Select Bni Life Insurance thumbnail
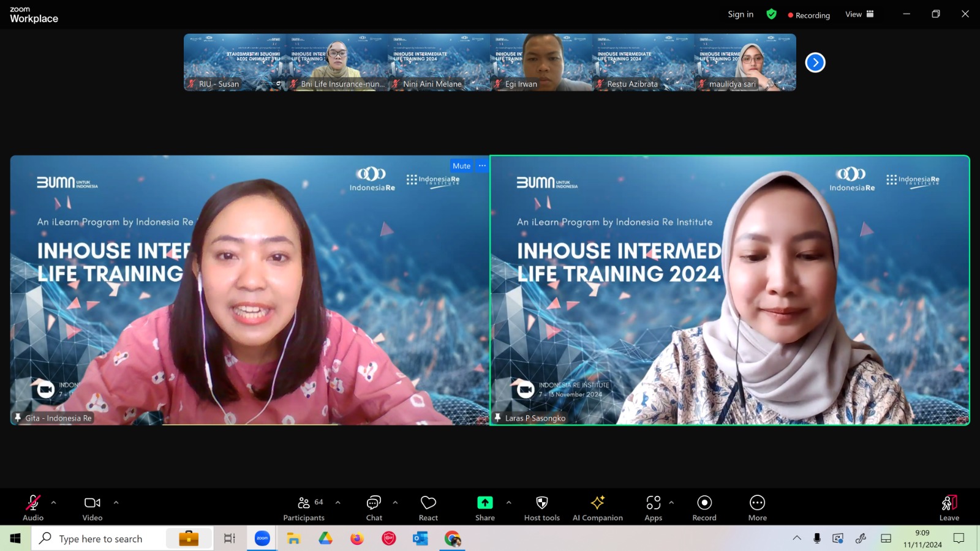This screenshot has height=551, width=980. coord(337,62)
